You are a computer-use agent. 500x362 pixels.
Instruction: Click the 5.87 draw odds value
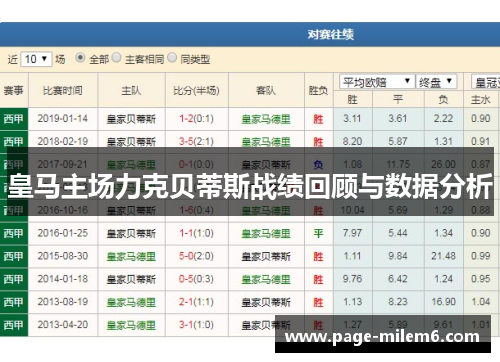pos(398,141)
